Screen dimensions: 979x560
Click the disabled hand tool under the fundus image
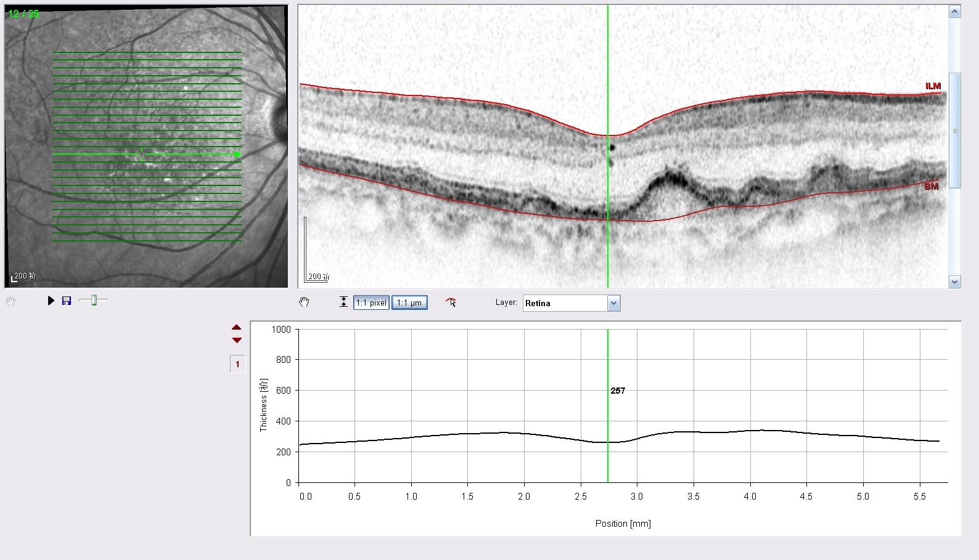(10, 302)
